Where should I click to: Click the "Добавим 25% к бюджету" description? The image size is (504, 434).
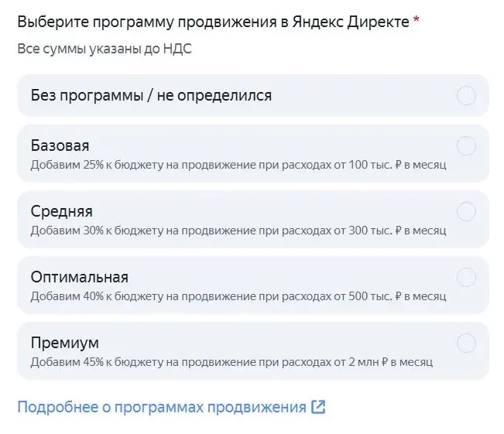(x=238, y=165)
